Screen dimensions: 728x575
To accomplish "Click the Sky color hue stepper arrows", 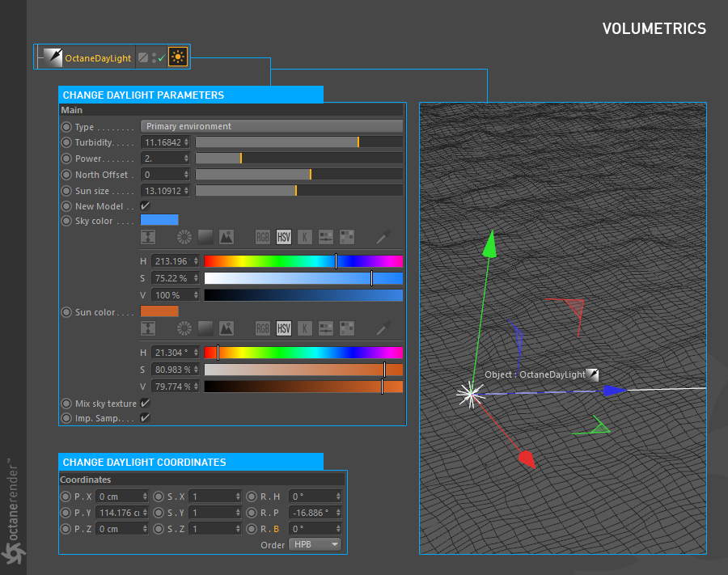I will coord(196,261).
